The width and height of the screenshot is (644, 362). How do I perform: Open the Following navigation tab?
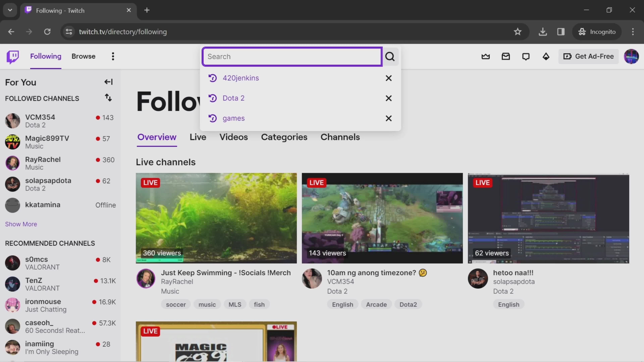[x=46, y=56]
